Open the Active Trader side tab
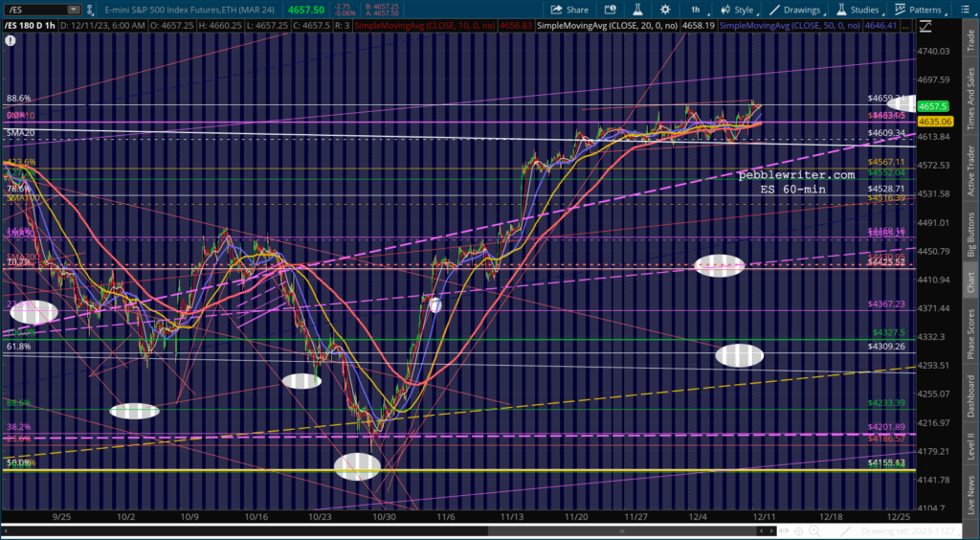The width and height of the screenshot is (980, 540). coord(970,169)
